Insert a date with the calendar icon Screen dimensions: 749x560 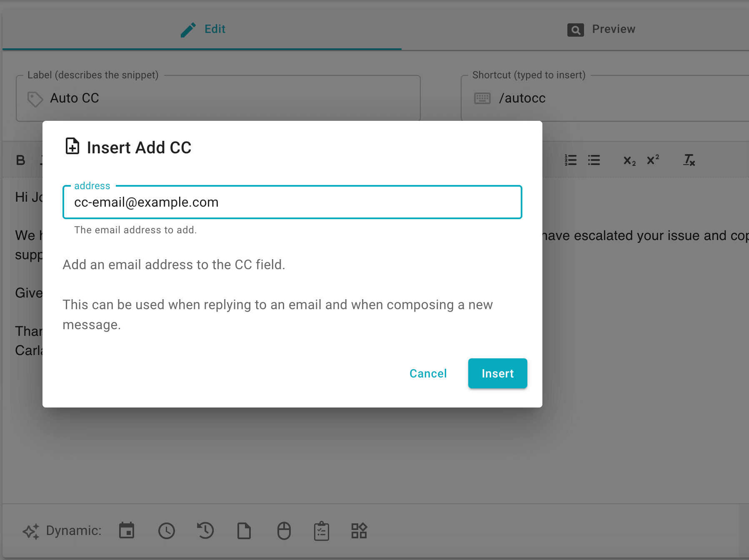(127, 531)
